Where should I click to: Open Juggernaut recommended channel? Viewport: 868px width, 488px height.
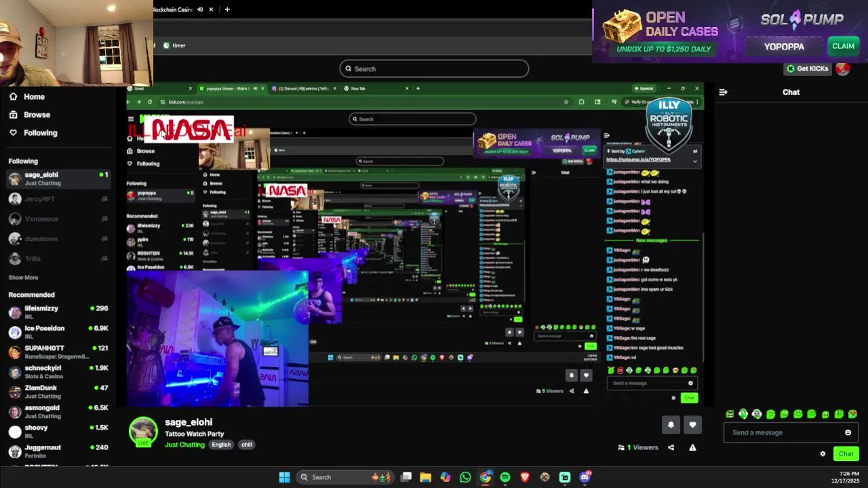(x=58, y=451)
